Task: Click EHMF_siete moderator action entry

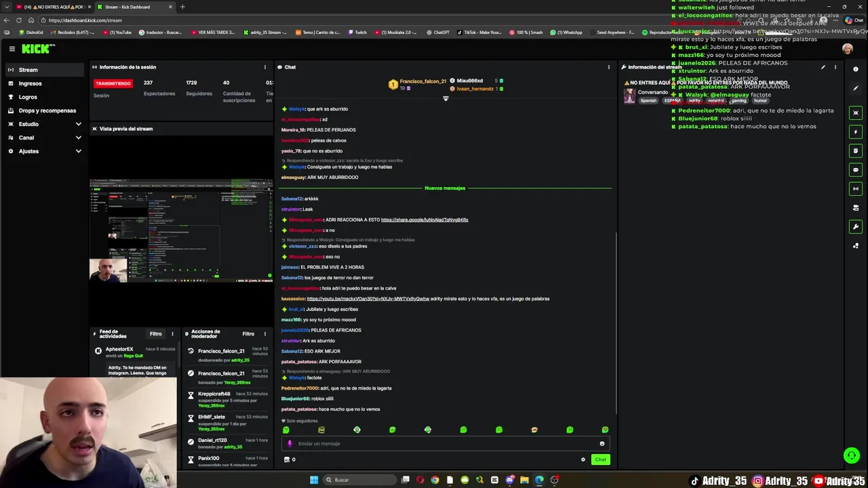Action: pyautogui.click(x=229, y=423)
